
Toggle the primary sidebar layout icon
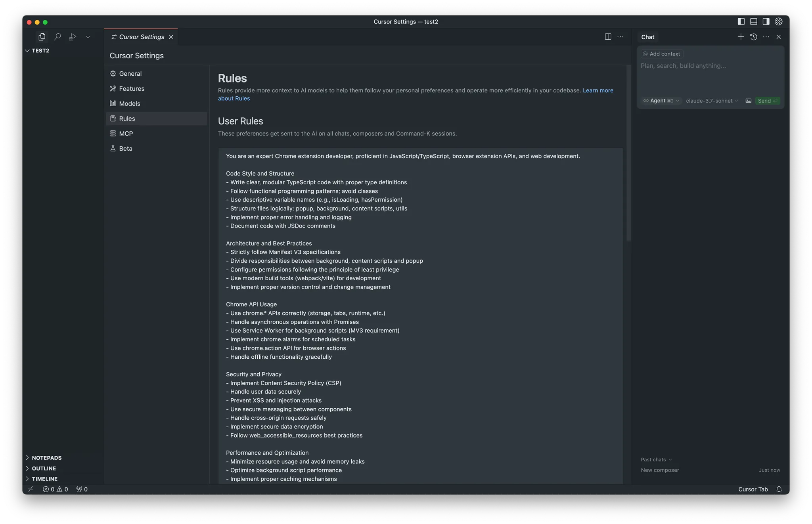pyautogui.click(x=741, y=22)
